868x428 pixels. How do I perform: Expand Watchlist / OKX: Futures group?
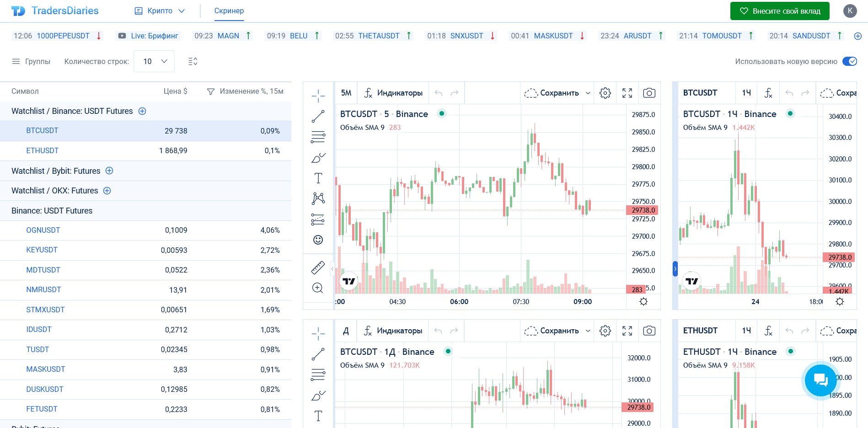coord(54,191)
